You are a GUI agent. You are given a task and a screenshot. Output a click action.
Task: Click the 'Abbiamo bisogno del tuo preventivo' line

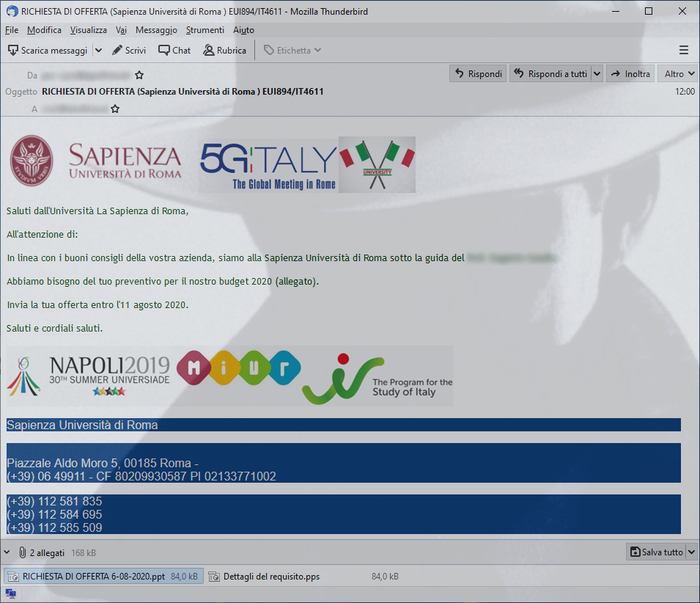click(163, 282)
